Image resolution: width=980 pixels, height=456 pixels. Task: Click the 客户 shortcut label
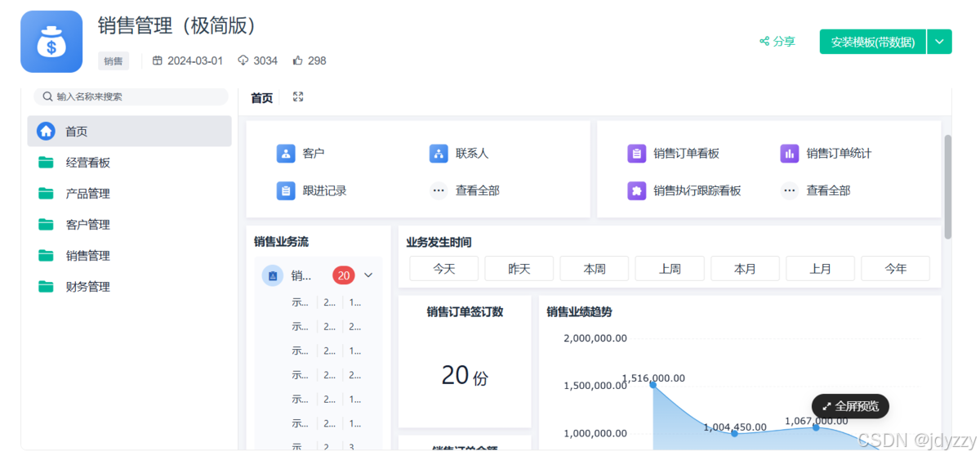pyautogui.click(x=314, y=153)
